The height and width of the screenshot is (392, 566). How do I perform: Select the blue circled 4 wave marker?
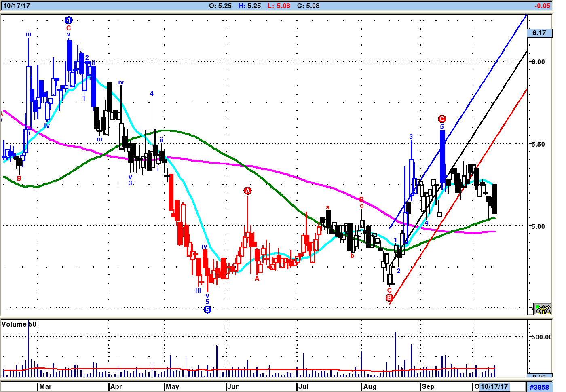point(68,20)
